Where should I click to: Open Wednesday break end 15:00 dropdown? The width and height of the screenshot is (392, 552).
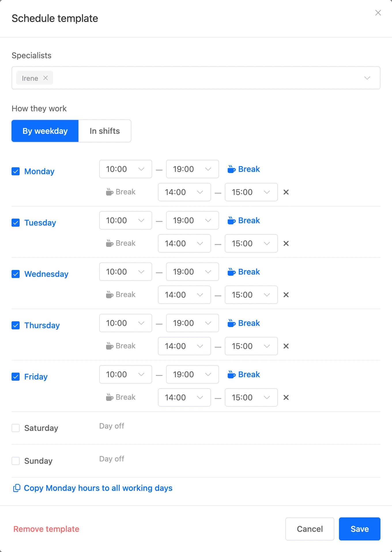click(x=251, y=295)
